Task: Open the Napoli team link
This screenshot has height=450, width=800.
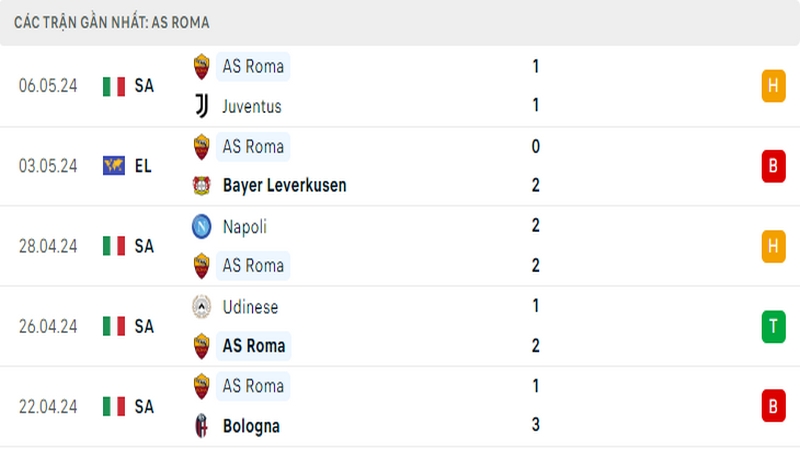Action: (x=244, y=226)
